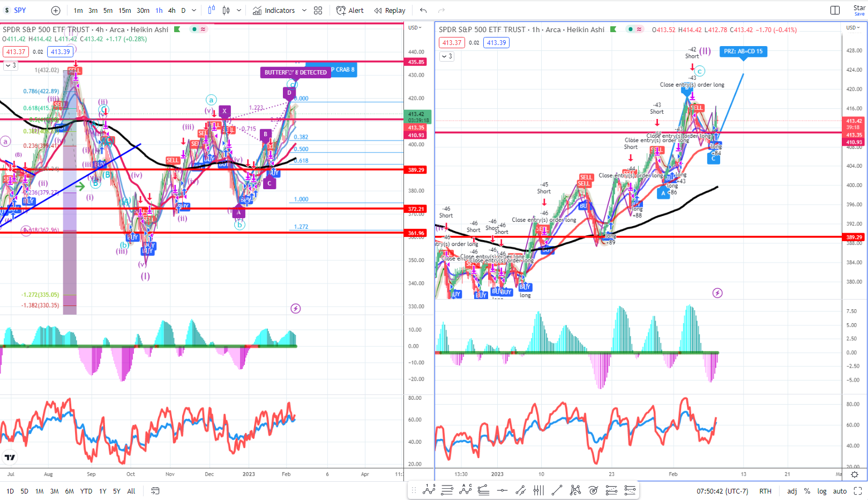Open the timezone menu showing UTC-7
This screenshot has height=500, width=868.
pos(722,491)
